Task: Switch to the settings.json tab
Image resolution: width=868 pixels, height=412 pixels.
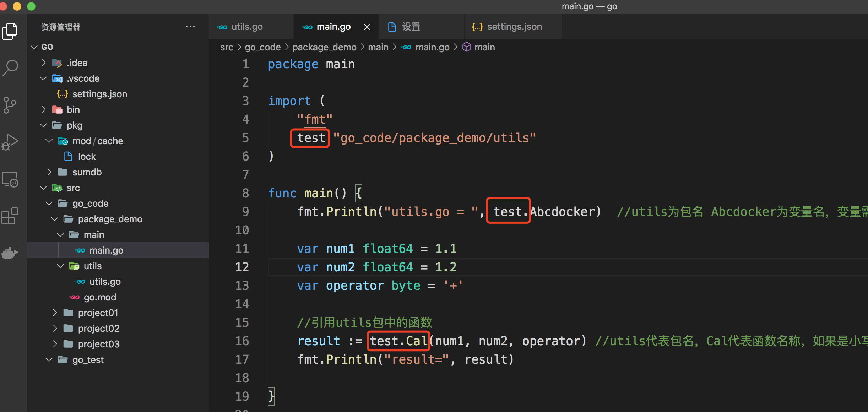Action: tap(514, 27)
